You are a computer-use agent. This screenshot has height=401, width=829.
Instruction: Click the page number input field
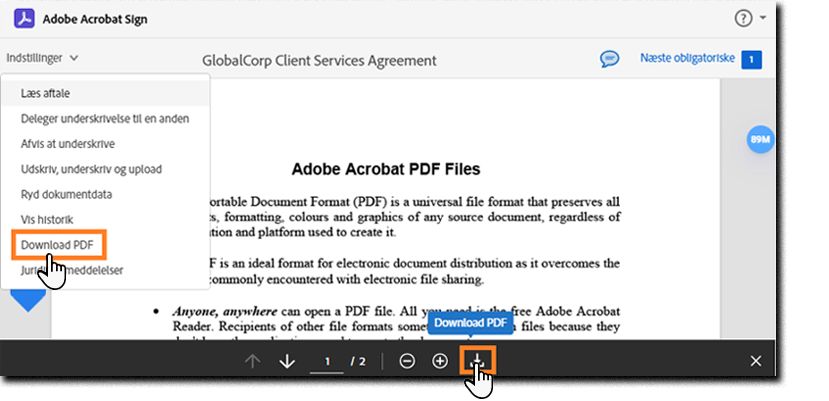327,362
